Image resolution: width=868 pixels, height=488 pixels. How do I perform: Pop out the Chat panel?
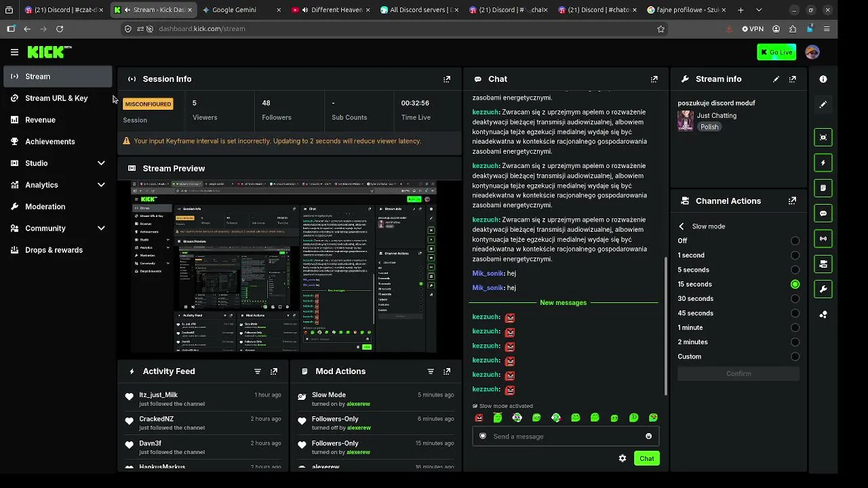[654, 79]
